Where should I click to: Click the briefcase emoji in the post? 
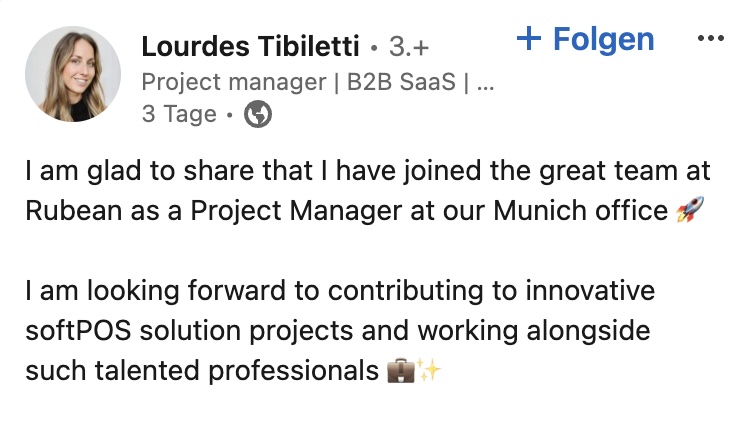click(x=398, y=372)
